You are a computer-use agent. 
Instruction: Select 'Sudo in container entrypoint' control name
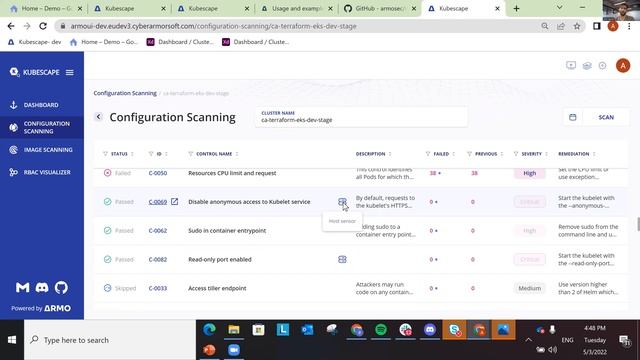[x=227, y=231]
